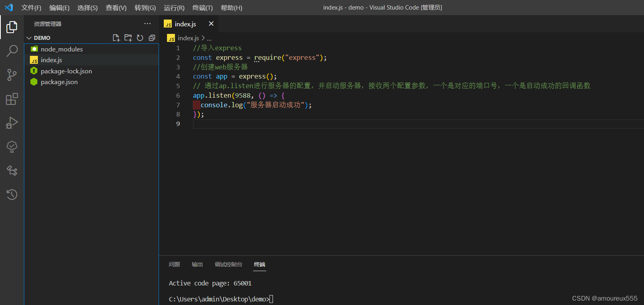Switch to the 调试控制台 panel tab

click(x=228, y=264)
